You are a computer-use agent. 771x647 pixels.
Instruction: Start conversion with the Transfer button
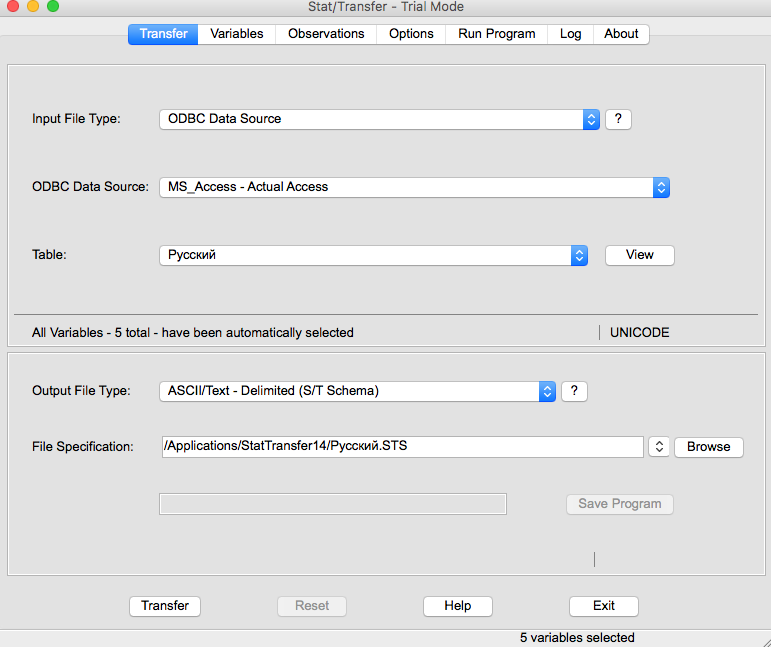coord(165,606)
